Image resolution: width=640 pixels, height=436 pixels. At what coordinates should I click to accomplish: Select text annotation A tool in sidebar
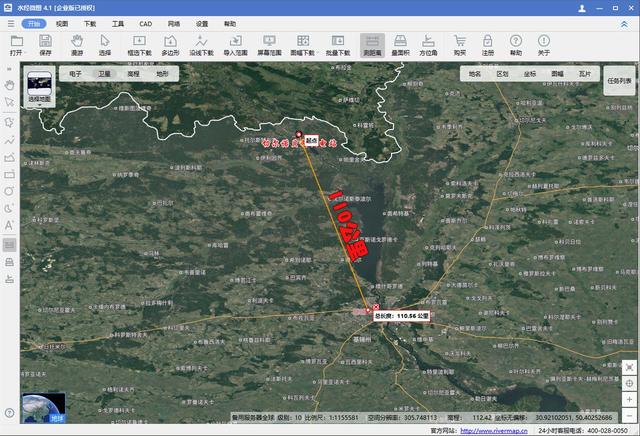pyautogui.click(x=9, y=225)
